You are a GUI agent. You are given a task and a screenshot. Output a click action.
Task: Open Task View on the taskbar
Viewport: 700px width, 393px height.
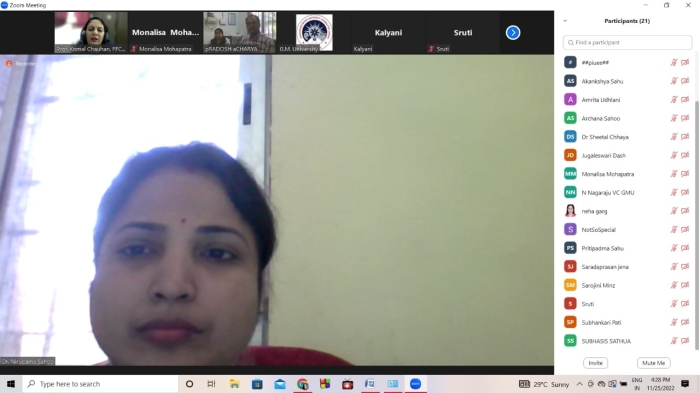point(211,384)
